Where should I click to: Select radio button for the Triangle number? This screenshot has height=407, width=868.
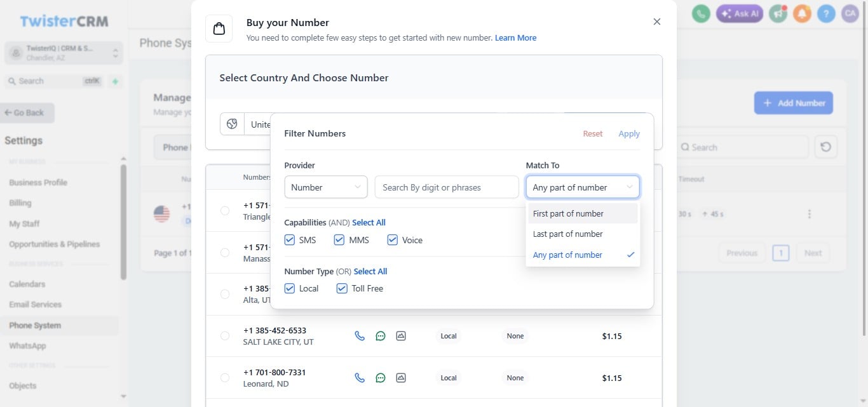click(225, 211)
